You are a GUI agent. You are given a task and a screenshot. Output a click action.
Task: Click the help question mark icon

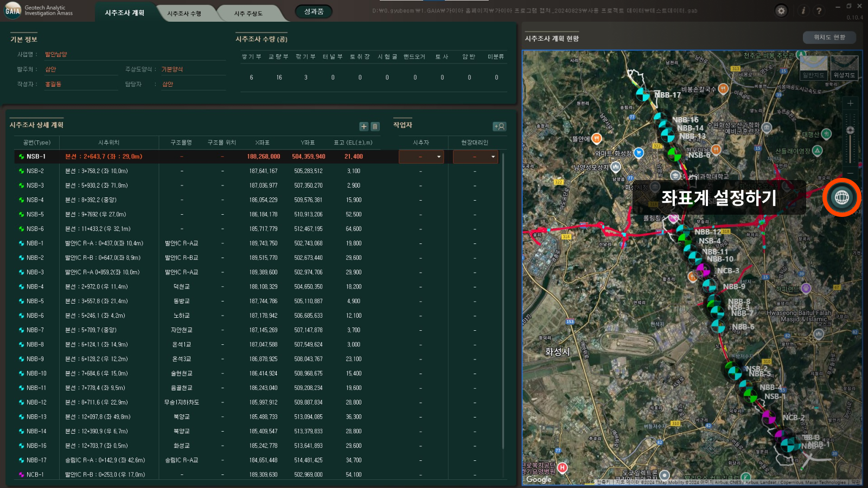(819, 11)
